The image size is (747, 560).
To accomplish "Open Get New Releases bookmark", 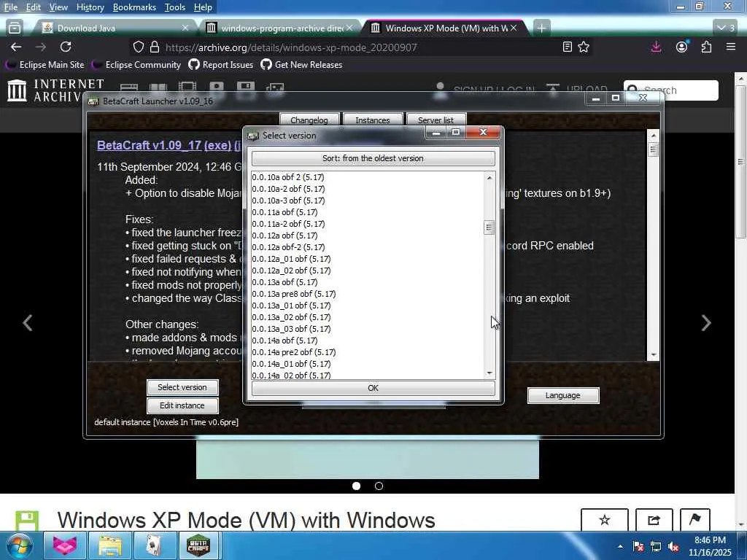I will coord(301,65).
